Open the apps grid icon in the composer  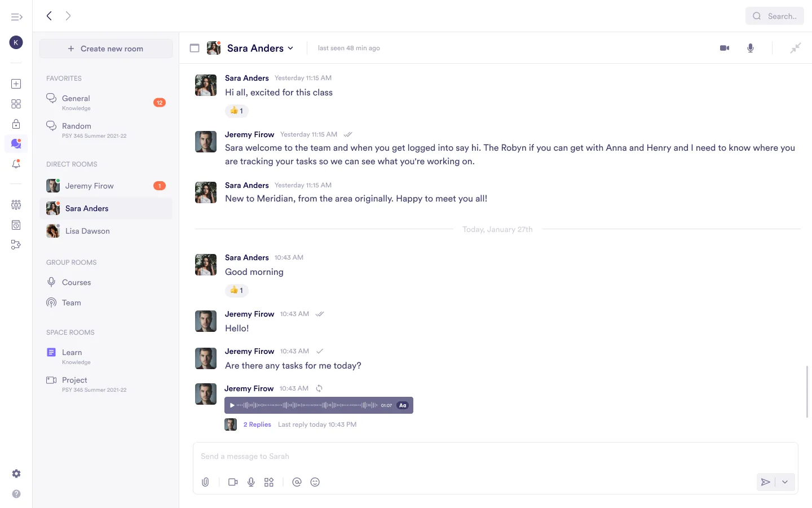point(269,481)
